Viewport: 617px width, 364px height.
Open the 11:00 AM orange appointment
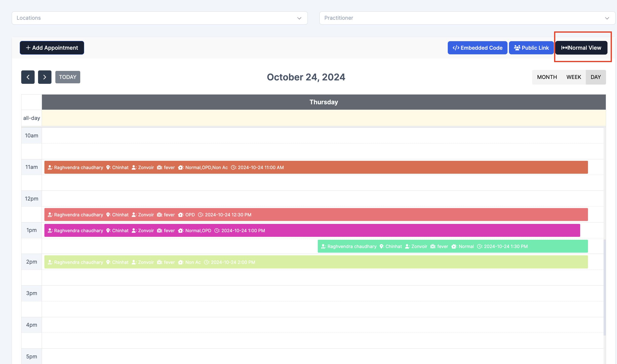[316, 167]
